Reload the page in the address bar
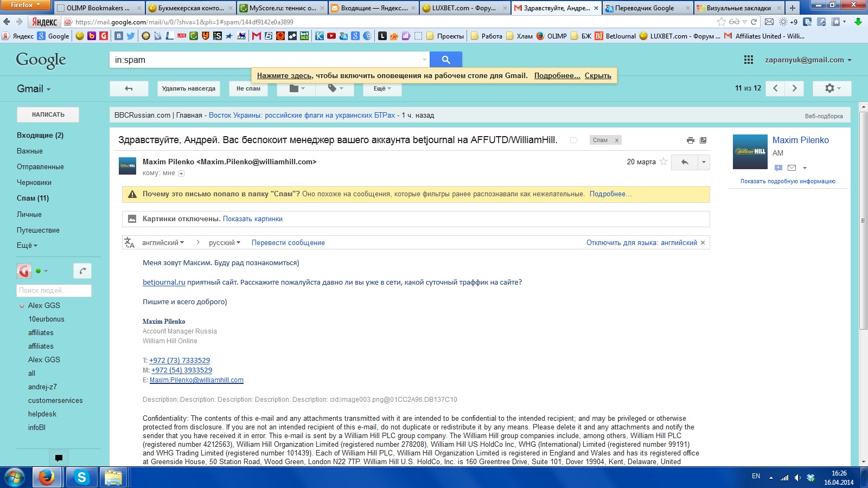The image size is (868, 488). coord(754,22)
